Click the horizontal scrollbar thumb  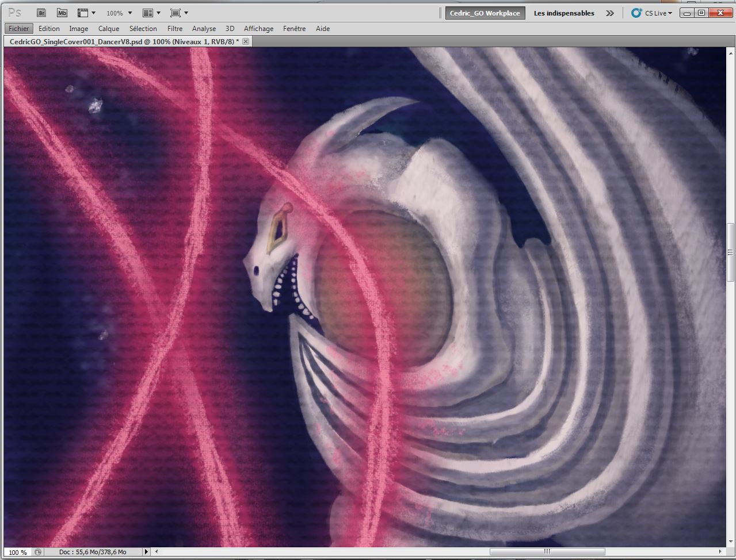(x=547, y=552)
